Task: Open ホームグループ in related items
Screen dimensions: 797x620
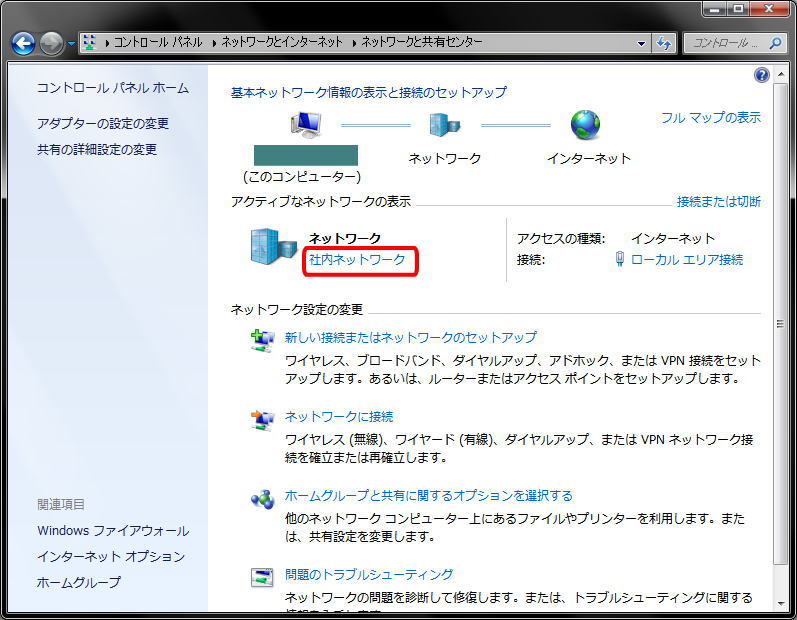Action: tap(79, 582)
